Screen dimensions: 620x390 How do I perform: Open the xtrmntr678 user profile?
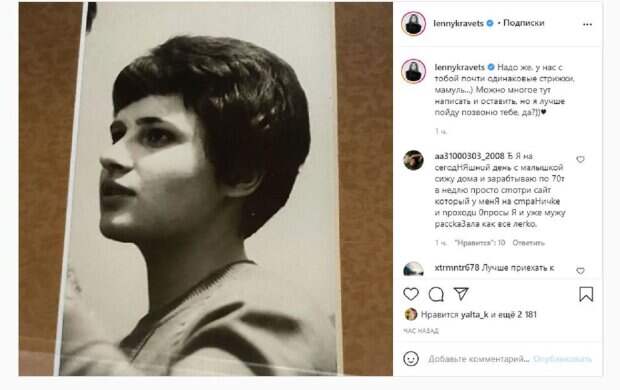point(457,268)
